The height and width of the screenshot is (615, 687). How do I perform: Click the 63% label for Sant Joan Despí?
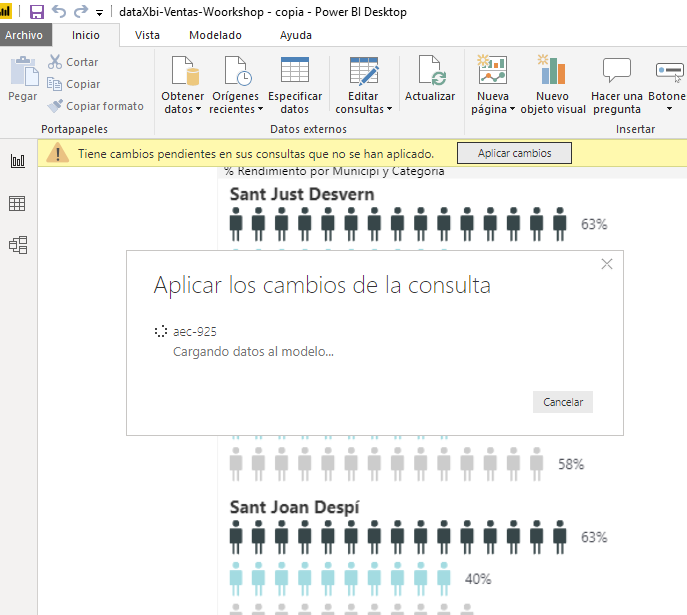(x=594, y=537)
